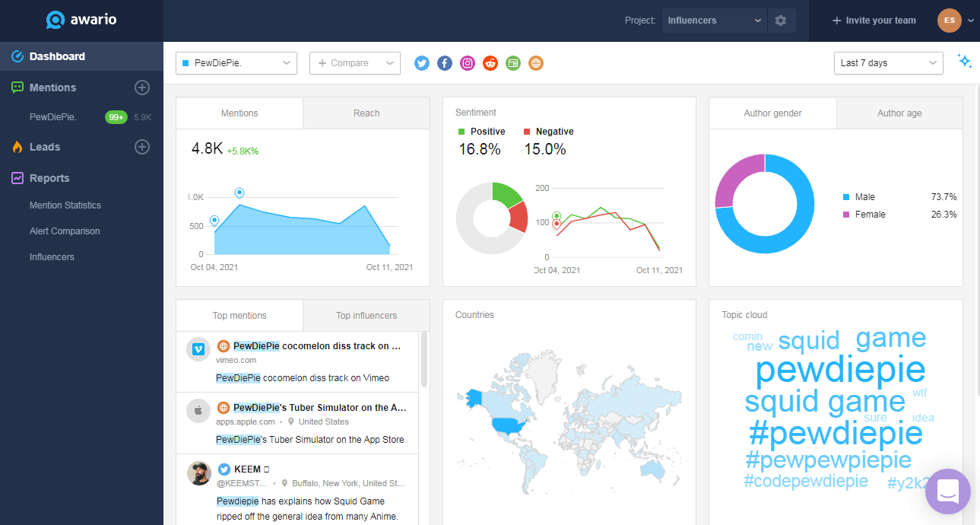Open Mentions section in sidebar
The image size is (980, 525).
(x=52, y=87)
